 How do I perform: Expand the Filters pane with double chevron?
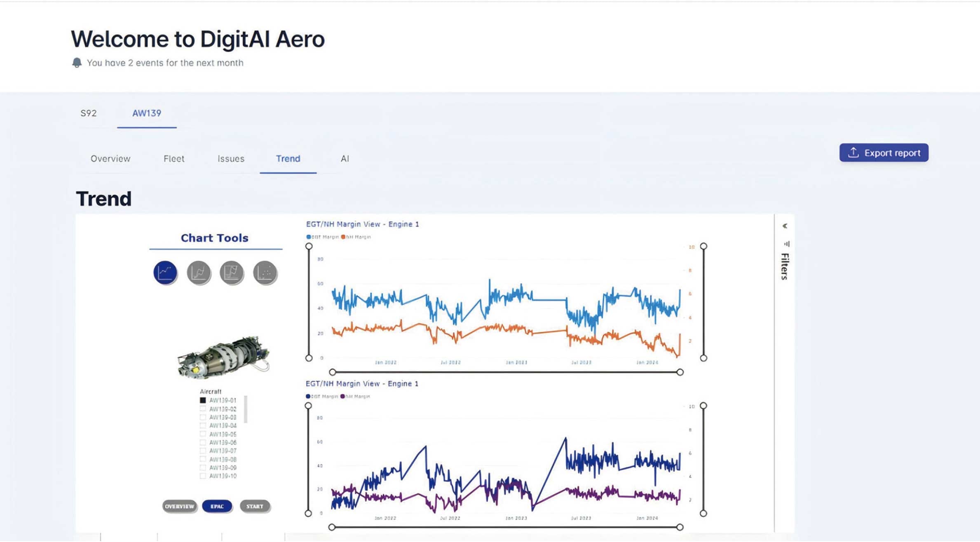click(x=785, y=226)
